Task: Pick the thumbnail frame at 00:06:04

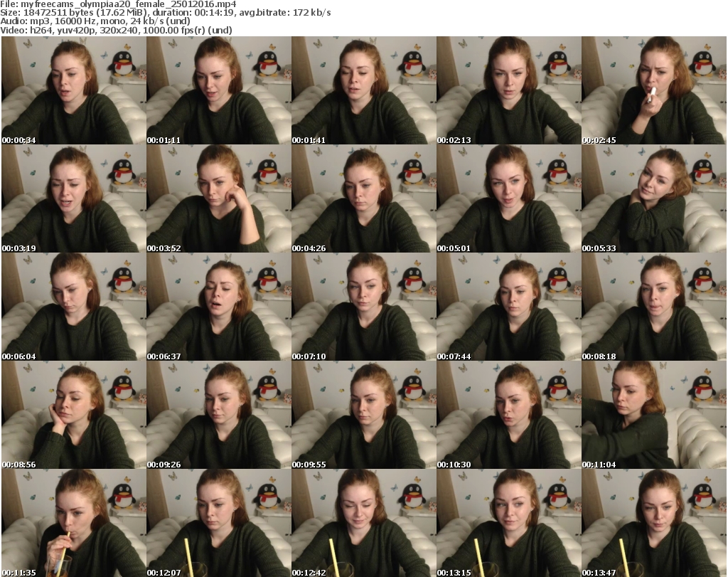Action: click(x=74, y=307)
